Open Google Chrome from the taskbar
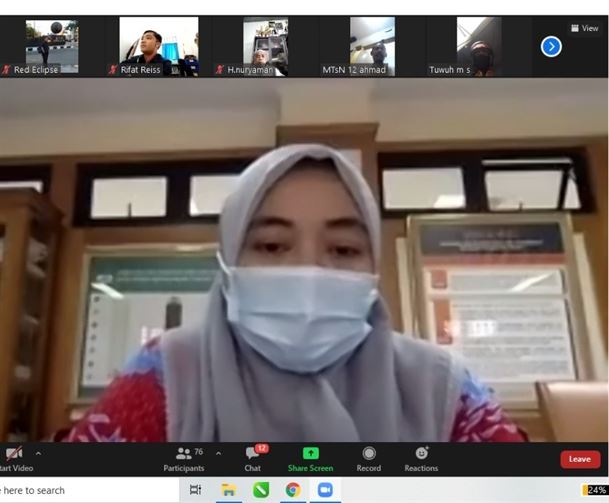This screenshot has width=609, height=503. pyautogui.click(x=292, y=490)
